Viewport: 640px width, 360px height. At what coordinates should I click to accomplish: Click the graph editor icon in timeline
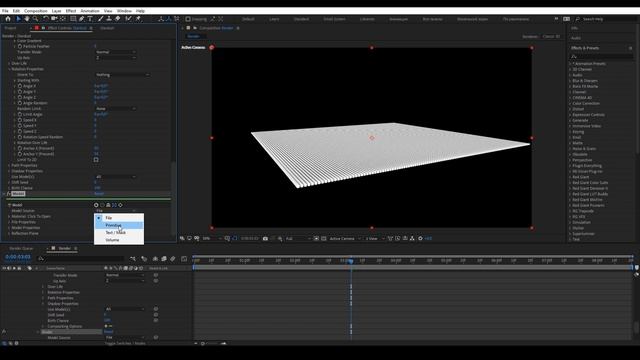[184, 259]
